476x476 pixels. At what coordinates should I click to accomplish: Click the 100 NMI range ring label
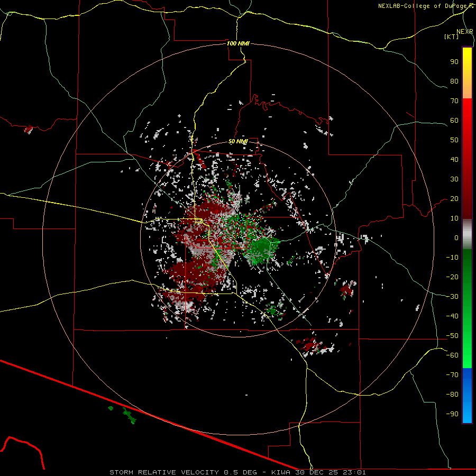coord(238,43)
